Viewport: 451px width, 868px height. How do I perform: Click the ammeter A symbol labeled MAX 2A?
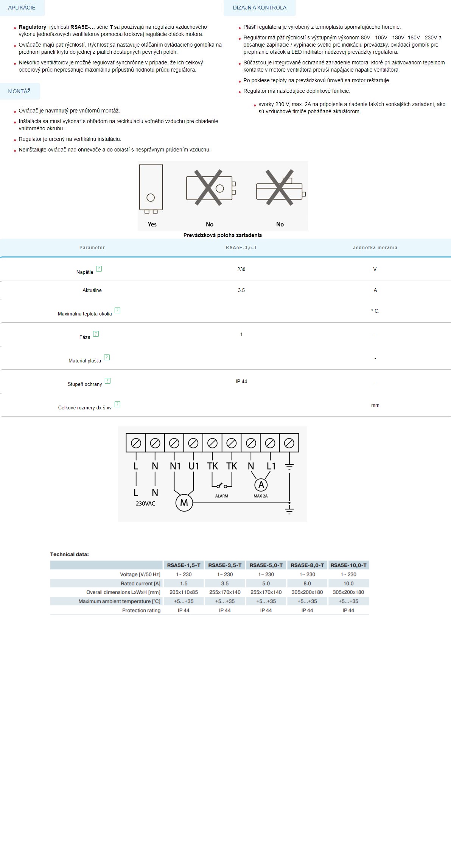261,485
